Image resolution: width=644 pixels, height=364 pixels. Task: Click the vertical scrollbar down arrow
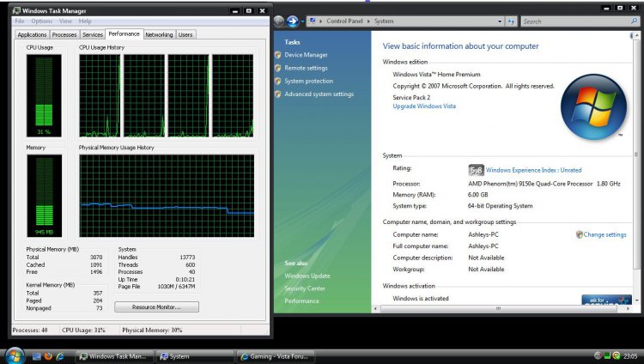click(636, 300)
